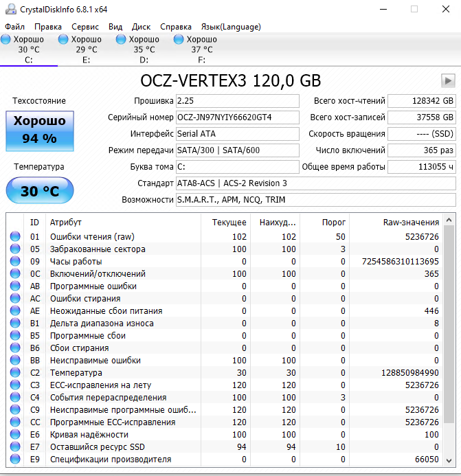Click the Возможности field with S.M.A.R.T., APM
The image size is (461, 476).
(316, 200)
